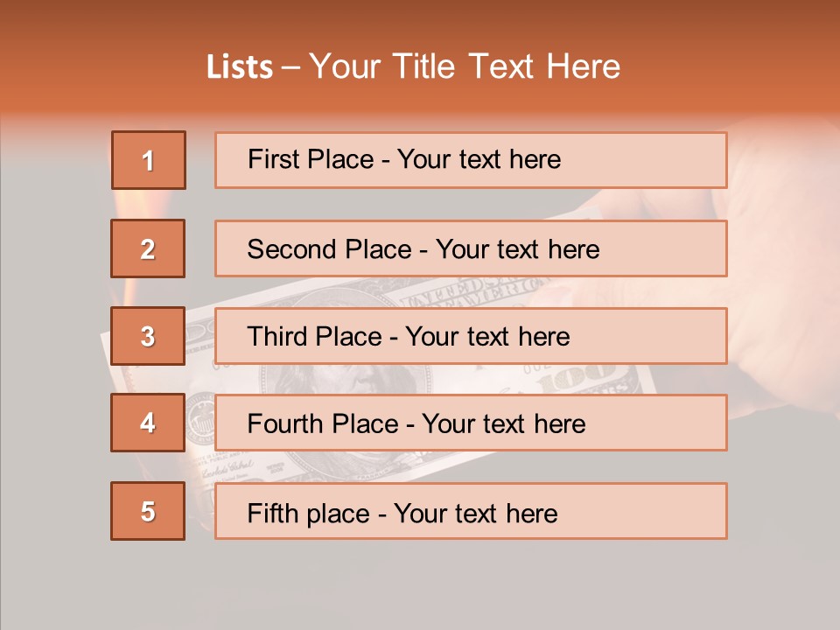The width and height of the screenshot is (840, 630).
Task: Click the Third Place text box
Action: click(471, 336)
